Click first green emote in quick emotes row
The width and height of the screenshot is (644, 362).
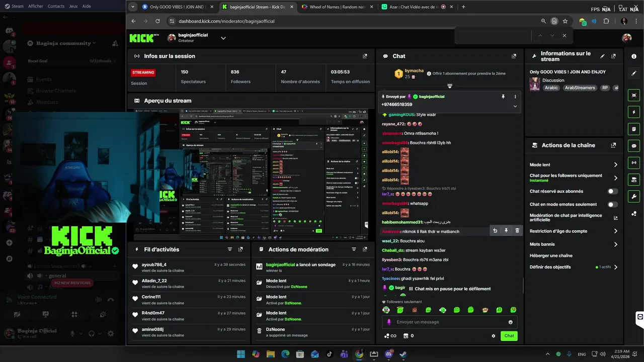click(x=400, y=310)
